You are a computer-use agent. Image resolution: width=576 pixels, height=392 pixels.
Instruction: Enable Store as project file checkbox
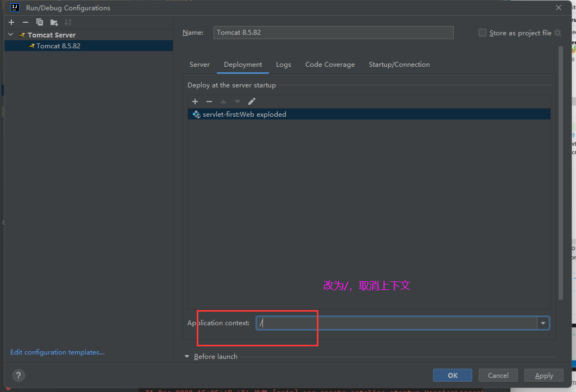click(x=483, y=33)
